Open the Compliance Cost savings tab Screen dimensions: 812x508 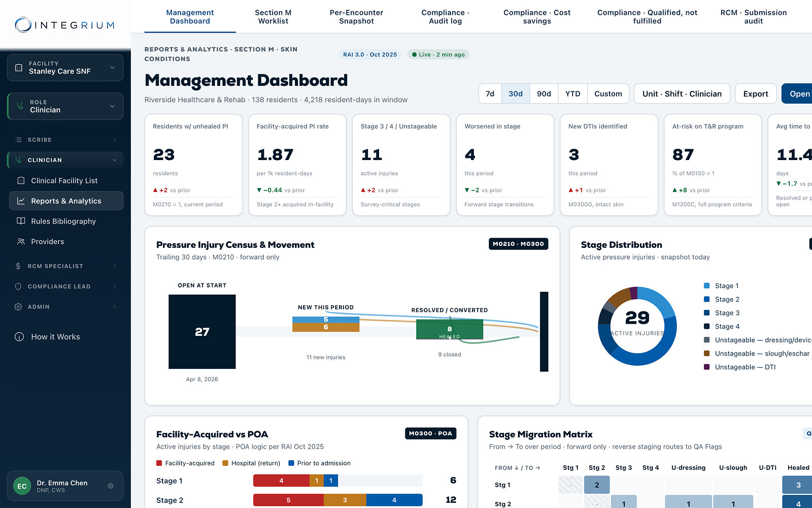(x=537, y=17)
